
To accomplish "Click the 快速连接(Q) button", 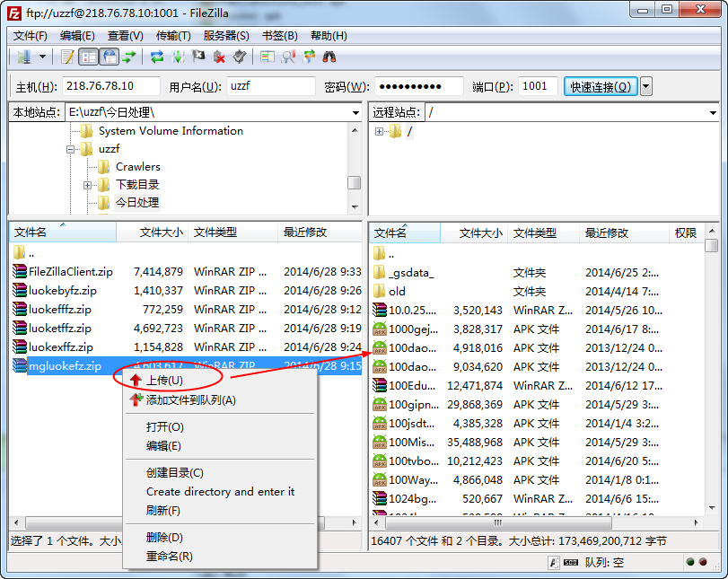I will 601,86.
